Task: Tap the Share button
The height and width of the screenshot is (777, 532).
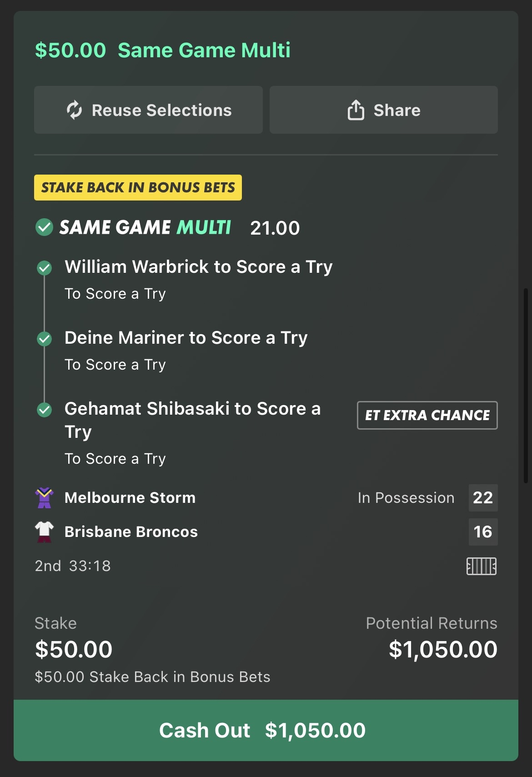Action: pyautogui.click(x=383, y=110)
